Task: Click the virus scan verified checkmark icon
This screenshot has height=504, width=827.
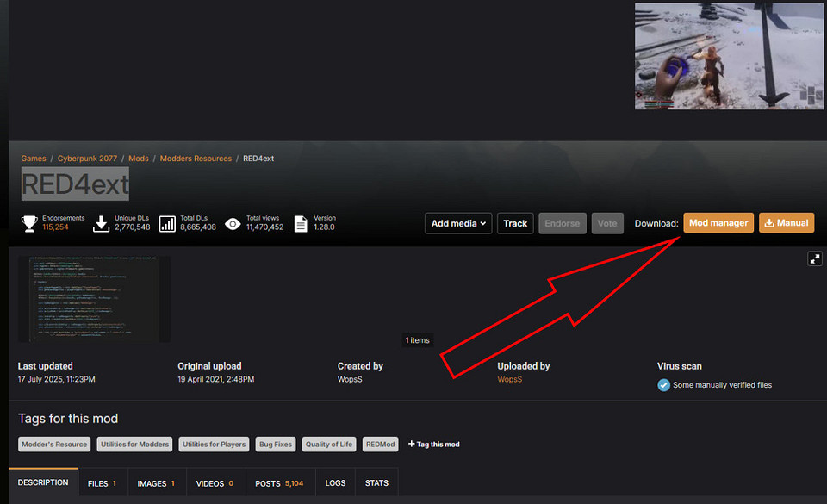Action: click(x=663, y=385)
